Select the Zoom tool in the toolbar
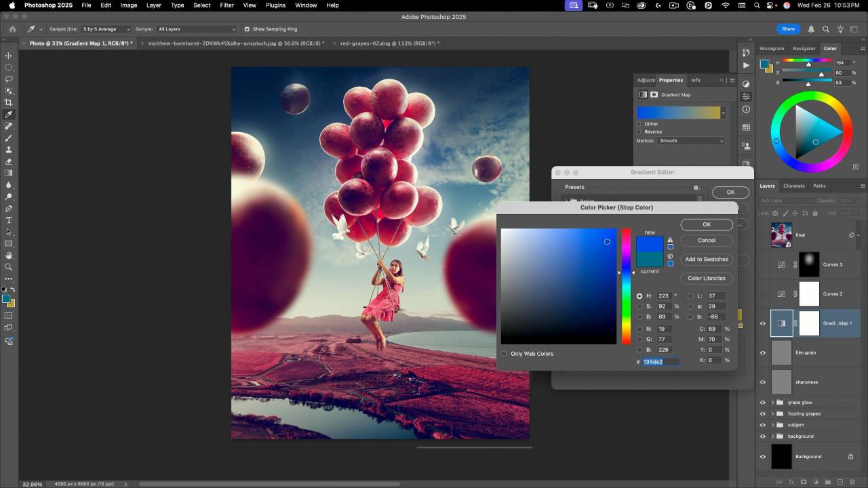 click(x=9, y=267)
